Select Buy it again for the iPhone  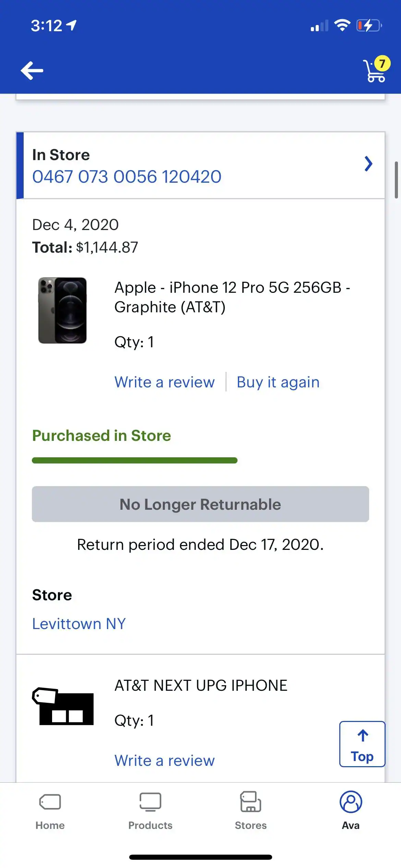(x=278, y=382)
